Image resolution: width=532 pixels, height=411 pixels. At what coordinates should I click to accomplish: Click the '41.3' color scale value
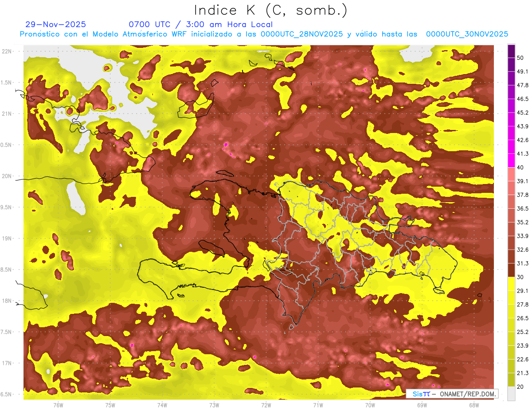pyautogui.click(x=523, y=154)
